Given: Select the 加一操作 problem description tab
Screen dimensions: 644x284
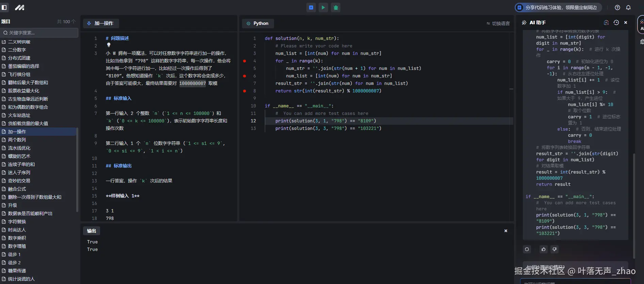Looking at the screenshot, I should pyautogui.click(x=101, y=24).
